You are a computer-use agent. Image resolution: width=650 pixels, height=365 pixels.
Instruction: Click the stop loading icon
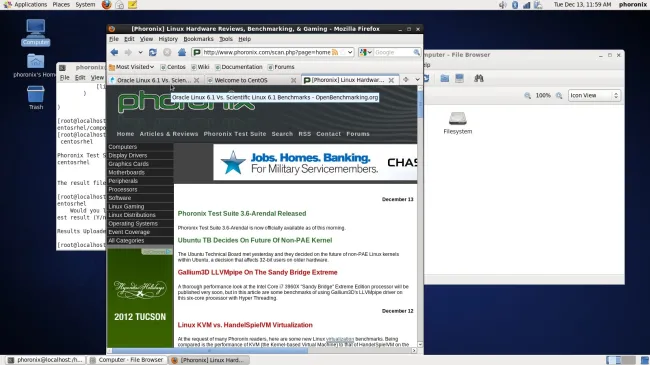pos(167,52)
